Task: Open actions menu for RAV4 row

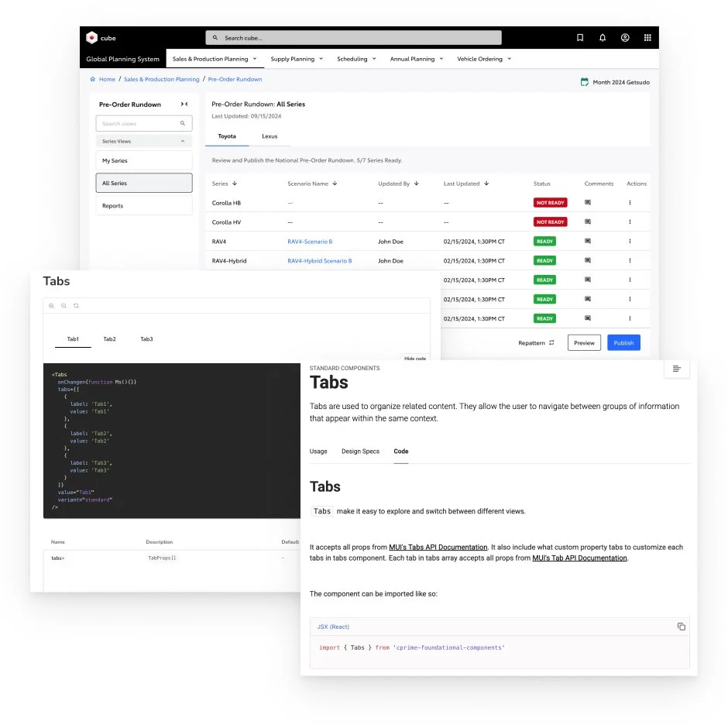Action: (630, 241)
